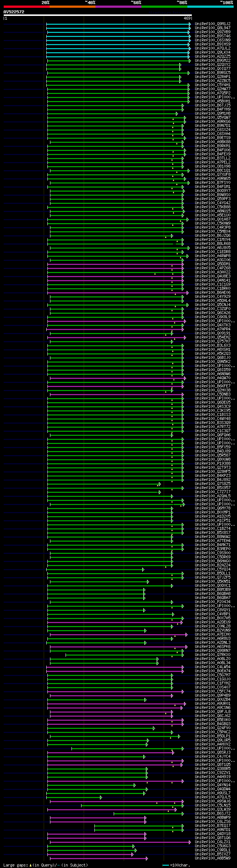
Task: Select the UniRef100_A9UR01 entry
Action: 213,703
